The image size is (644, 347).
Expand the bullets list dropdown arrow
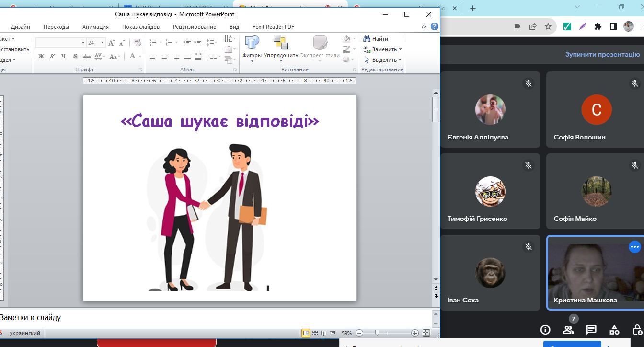click(161, 43)
